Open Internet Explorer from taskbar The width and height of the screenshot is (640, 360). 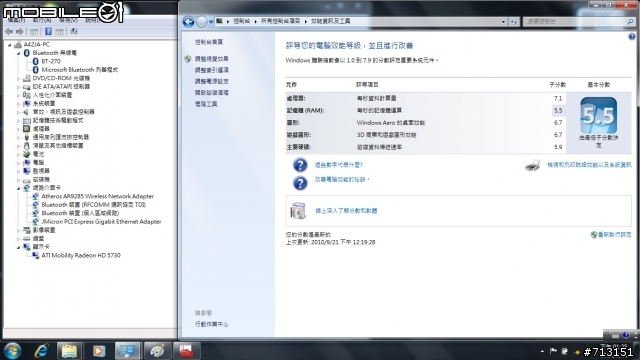(41, 351)
